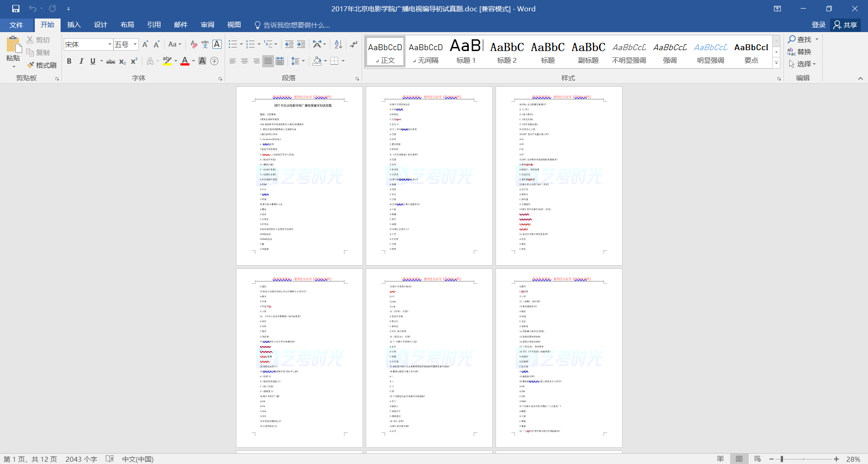Open the 审阅 ribbon tab

click(208, 25)
